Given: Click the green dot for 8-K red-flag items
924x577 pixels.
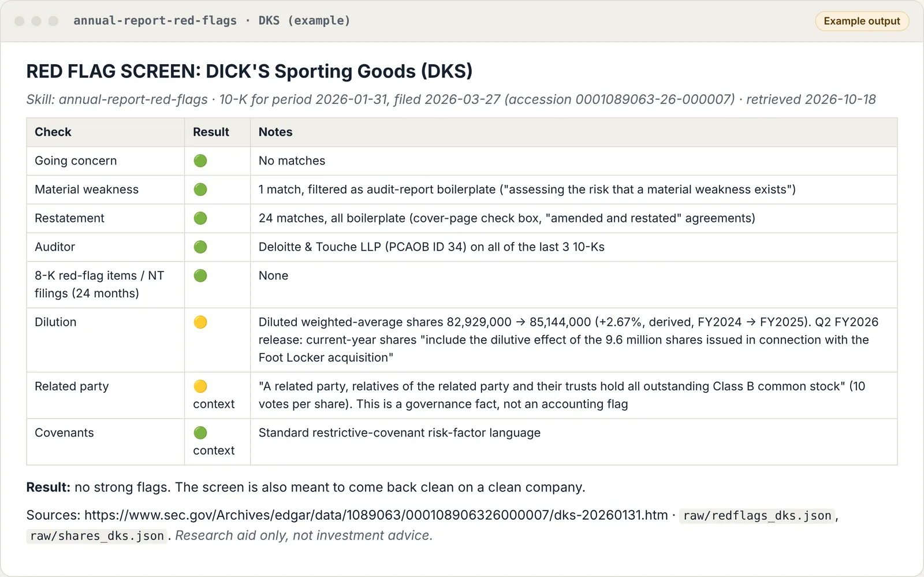Looking at the screenshot, I should tap(200, 276).
